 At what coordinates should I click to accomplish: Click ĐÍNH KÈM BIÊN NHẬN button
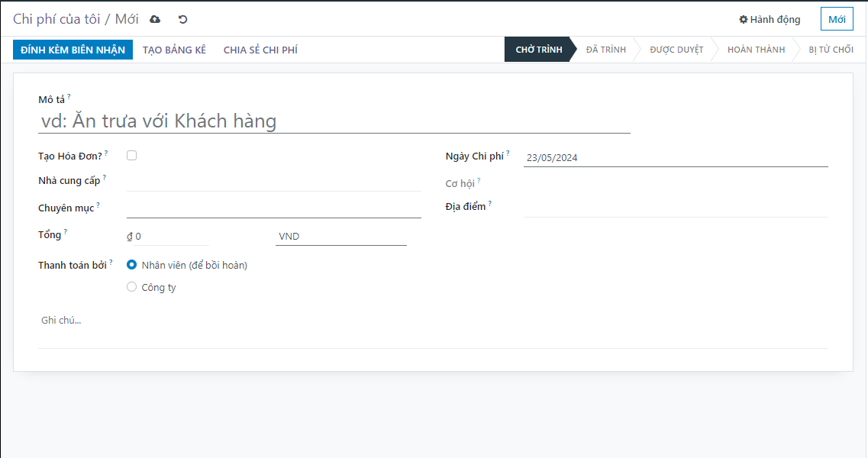73,50
